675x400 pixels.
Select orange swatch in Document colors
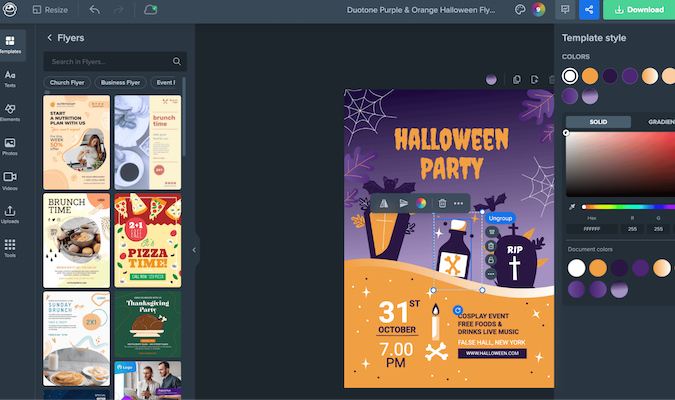click(x=598, y=268)
